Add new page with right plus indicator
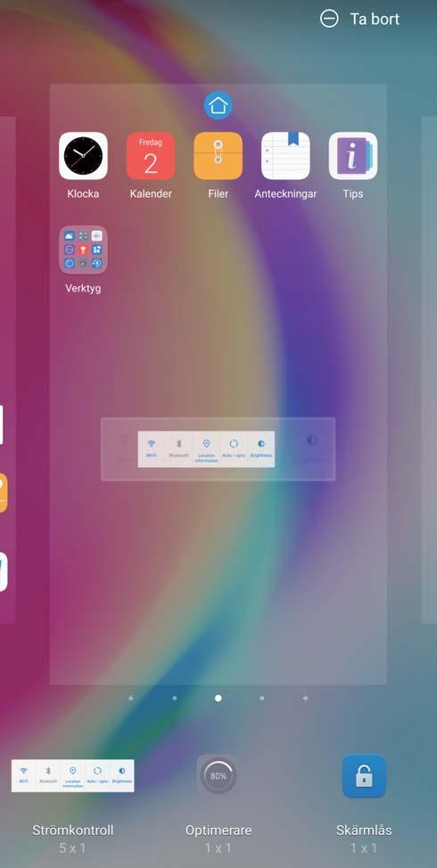Screen dimensions: 437x868 (x=305, y=698)
